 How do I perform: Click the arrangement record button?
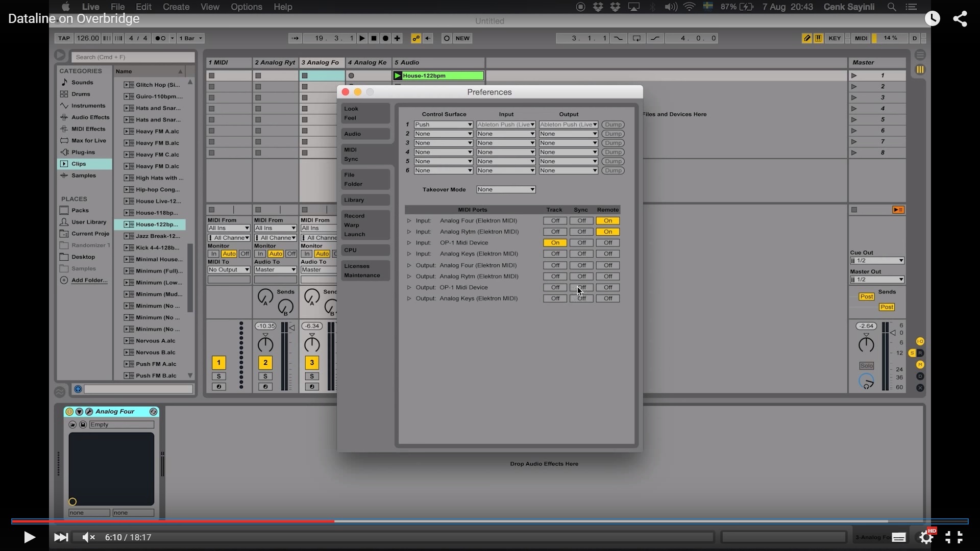(385, 38)
